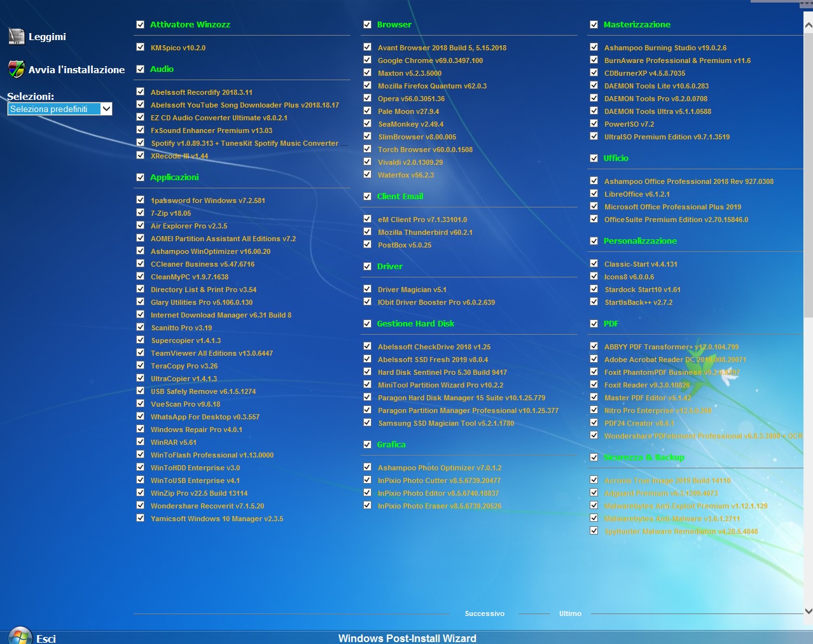This screenshot has width=813, height=644.
Task: Toggle KMSpico v10.2.0 checkbox
Action: (141, 47)
